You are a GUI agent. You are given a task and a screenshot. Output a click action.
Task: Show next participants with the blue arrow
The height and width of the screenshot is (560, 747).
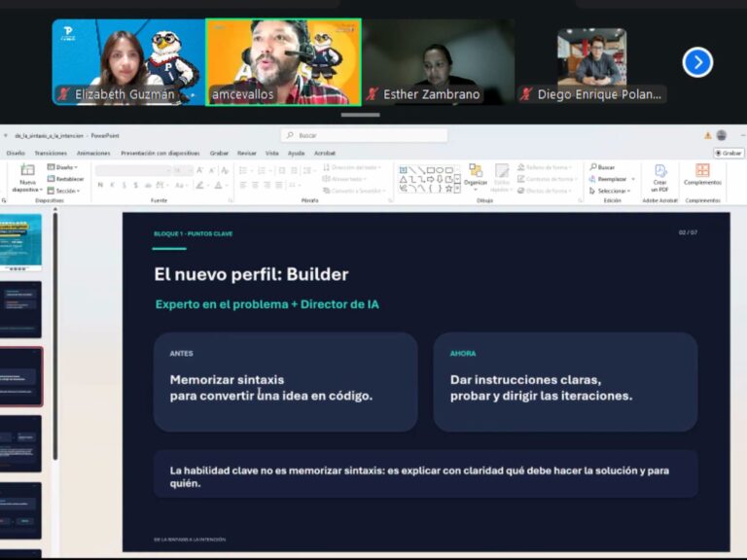697,62
